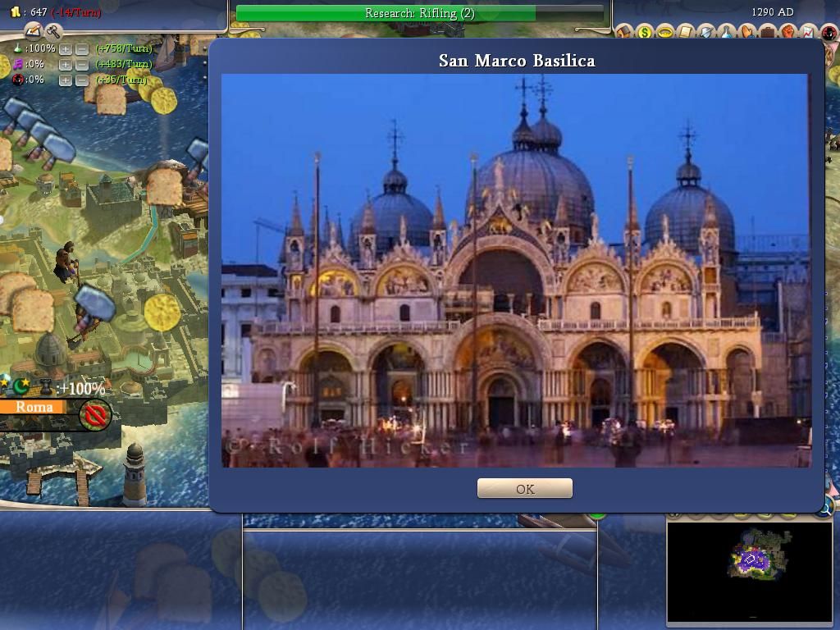Click the red espionage rate icon

click(18, 80)
